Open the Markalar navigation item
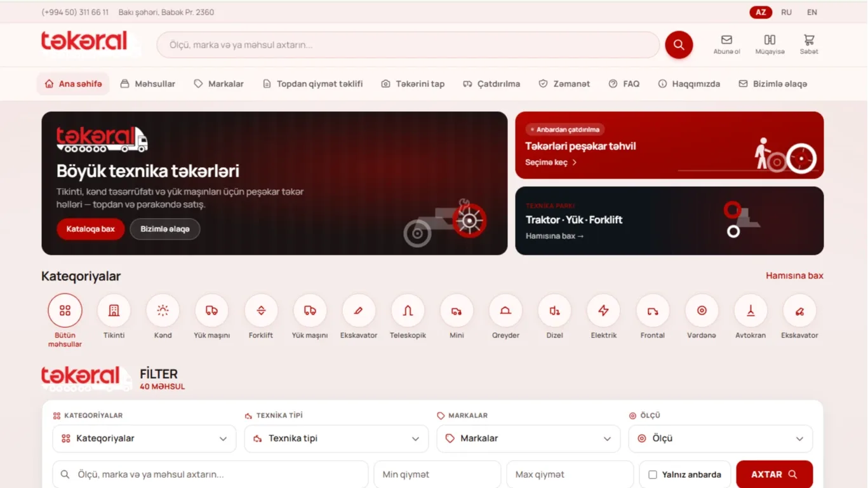868x488 pixels. [219, 84]
